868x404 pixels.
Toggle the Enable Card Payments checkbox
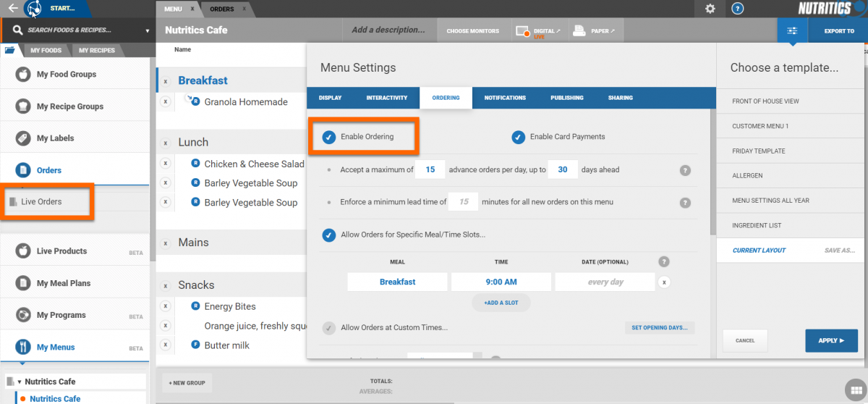(x=518, y=137)
